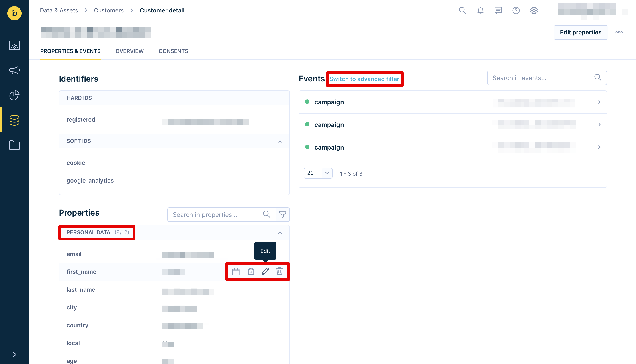Open Analyses pie chart sidebar icon
Viewport: 636px width, 364px height.
pyautogui.click(x=14, y=95)
